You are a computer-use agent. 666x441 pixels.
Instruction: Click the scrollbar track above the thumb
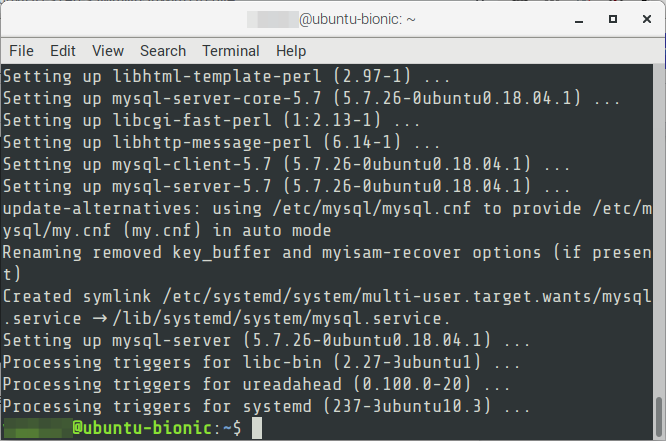pos(659,229)
